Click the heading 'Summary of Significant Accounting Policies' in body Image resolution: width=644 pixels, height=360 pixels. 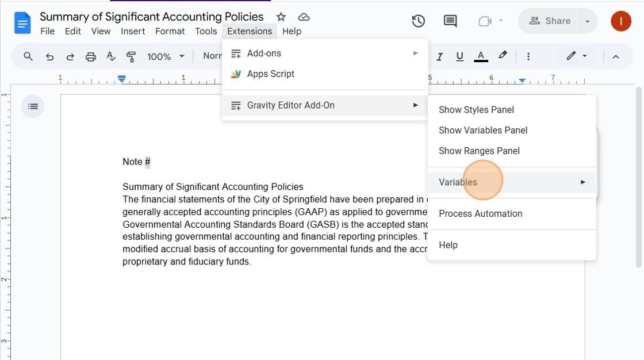click(213, 186)
